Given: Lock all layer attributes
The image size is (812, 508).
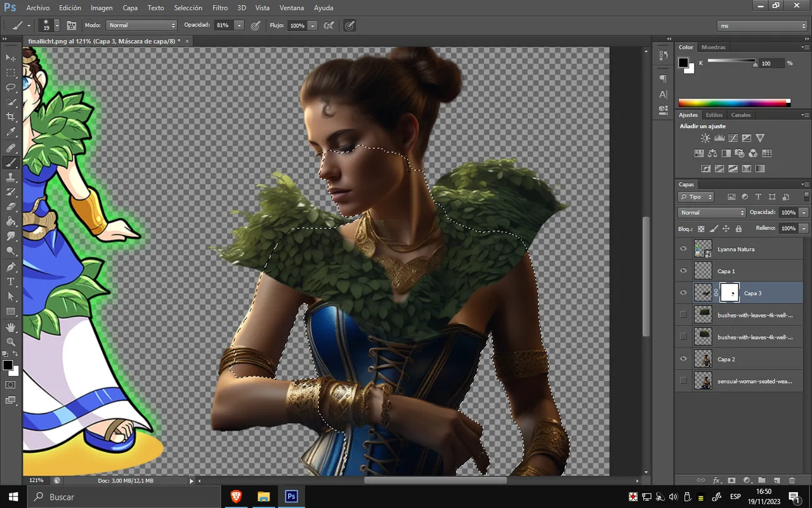Looking at the screenshot, I should tap(738, 229).
